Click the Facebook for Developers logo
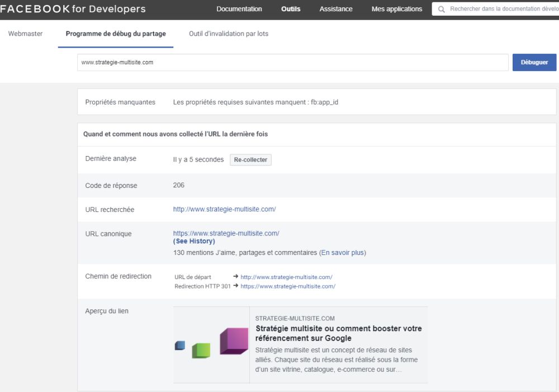The image size is (559, 392). pyautogui.click(x=73, y=9)
